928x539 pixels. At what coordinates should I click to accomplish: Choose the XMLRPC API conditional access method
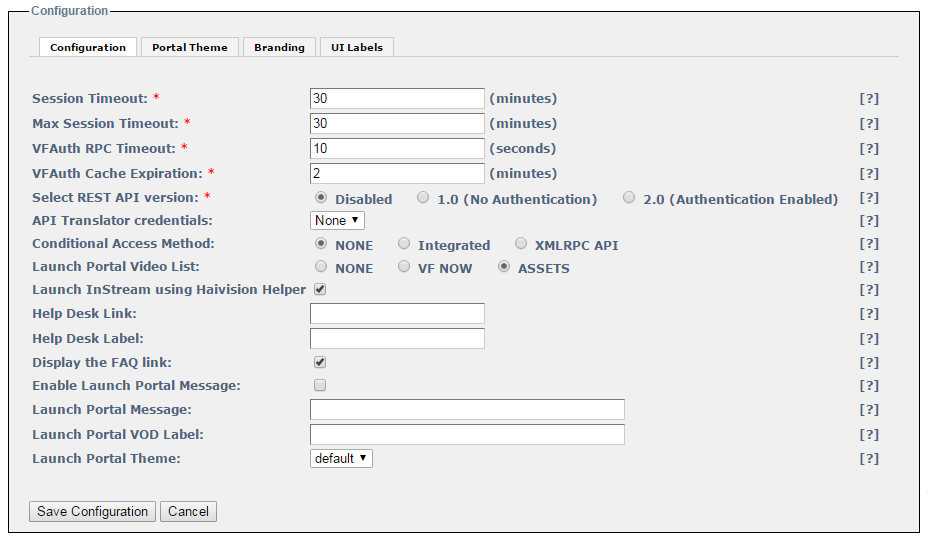coord(521,243)
